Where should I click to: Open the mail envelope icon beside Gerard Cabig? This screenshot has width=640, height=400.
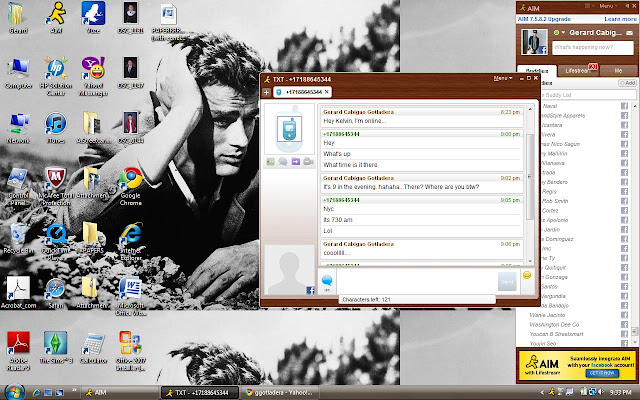tap(630, 33)
